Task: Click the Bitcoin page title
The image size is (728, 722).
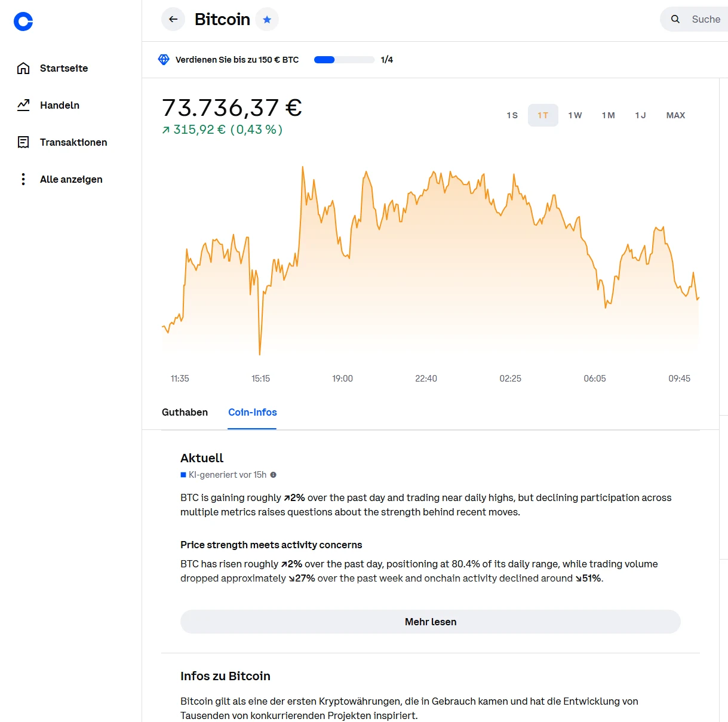Action: 222,19
